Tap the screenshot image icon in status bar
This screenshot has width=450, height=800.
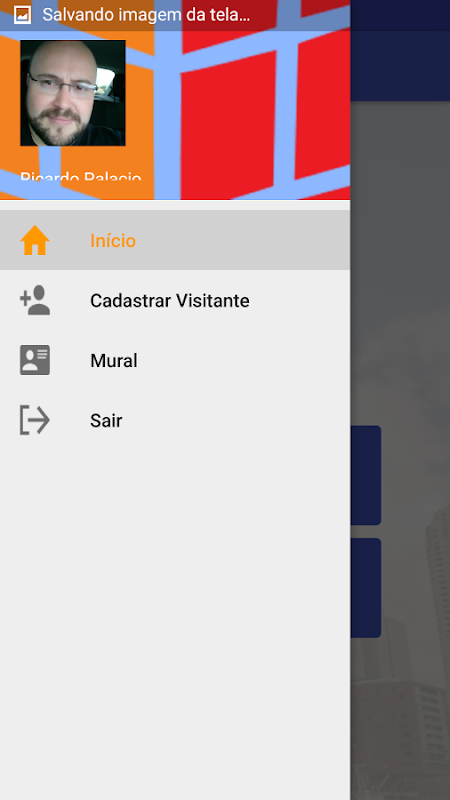click(x=22, y=15)
